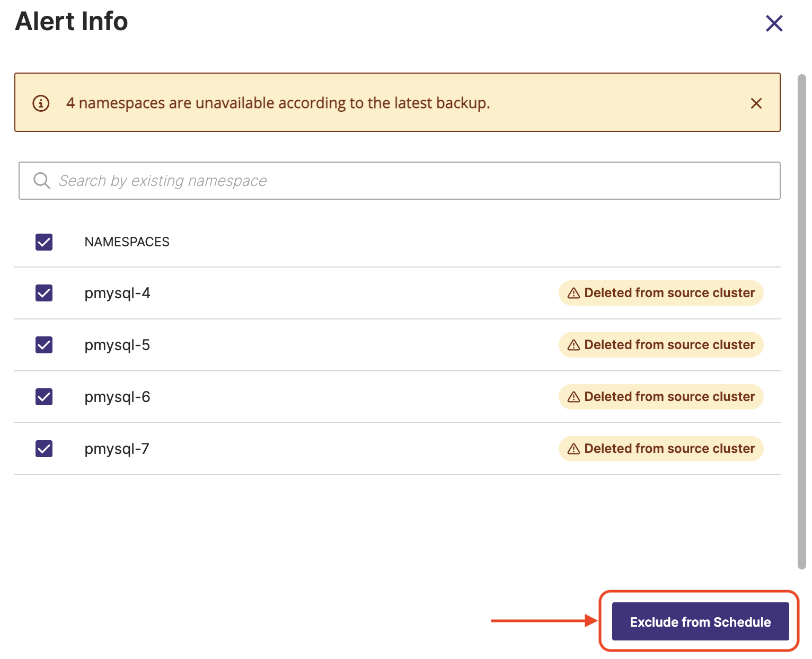Screen dimensions: 812x659
Task: Uncheck the pmysql-4 namespace checkbox
Action: click(44, 293)
